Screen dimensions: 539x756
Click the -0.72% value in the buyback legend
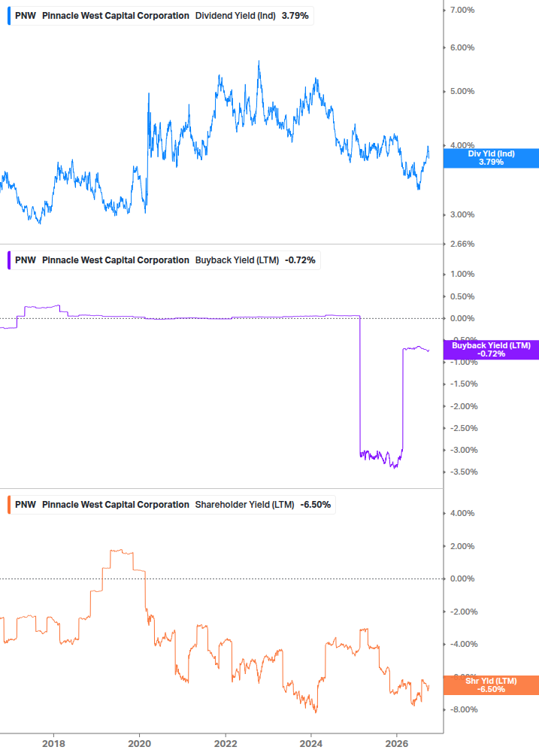[300, 260]
